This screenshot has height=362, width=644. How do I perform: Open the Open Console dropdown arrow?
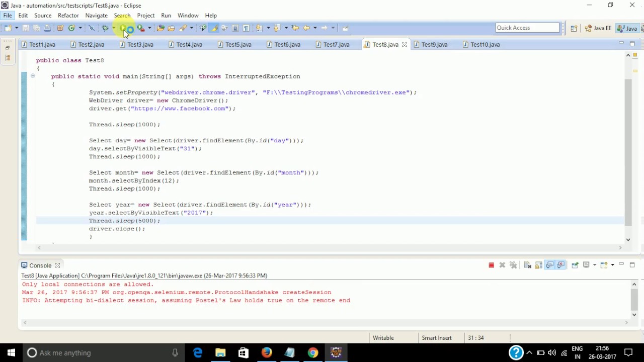click(612, 265)
